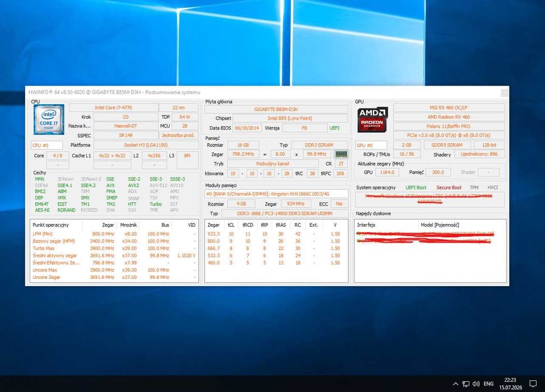This screenshot has height=392, width=545.
Task: Select the 666.7 memory timing row
Action: coord(276,249)
